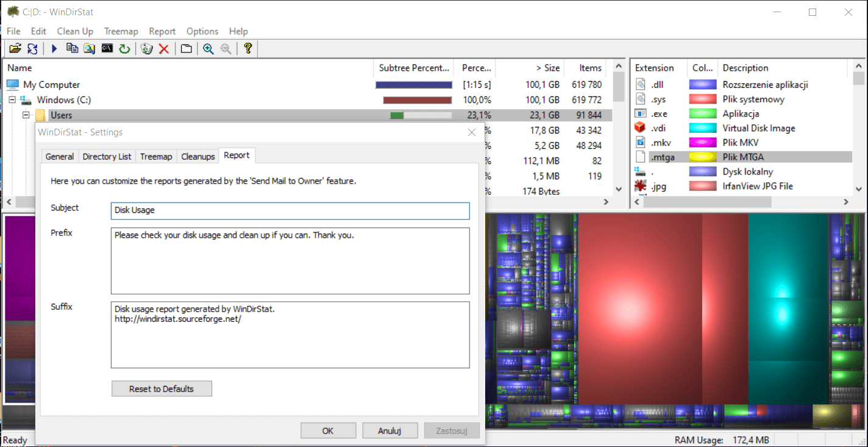The height and width of the screenshot is (447, 868).
Task: Click the red X permanent delete icon
Action: (163, 49)
